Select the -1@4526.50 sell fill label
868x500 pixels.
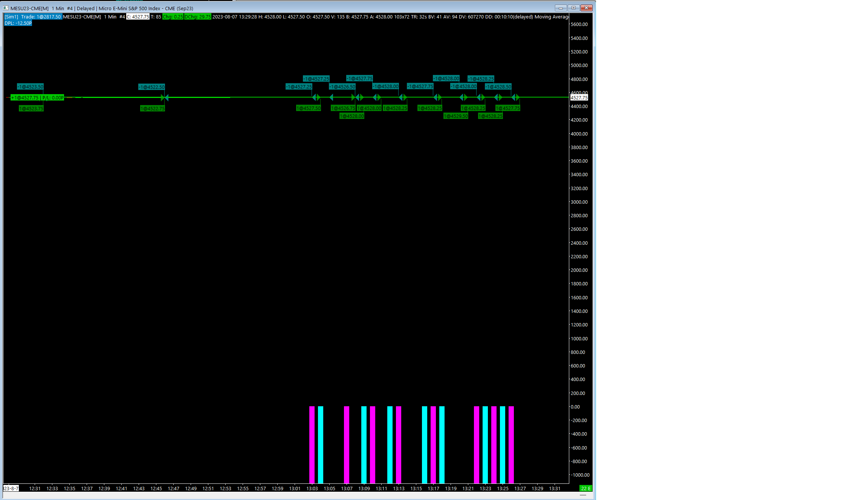pos(342,87)
